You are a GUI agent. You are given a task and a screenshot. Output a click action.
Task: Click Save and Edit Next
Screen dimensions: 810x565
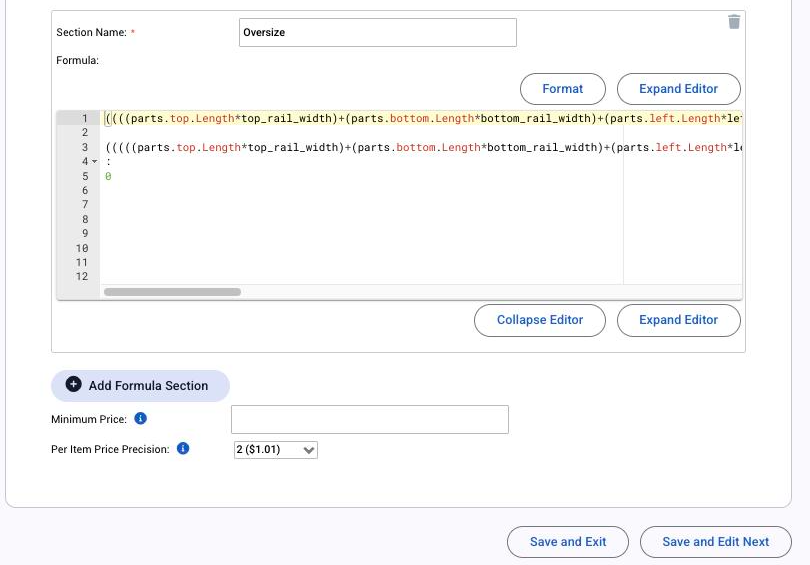coord(715,542)
